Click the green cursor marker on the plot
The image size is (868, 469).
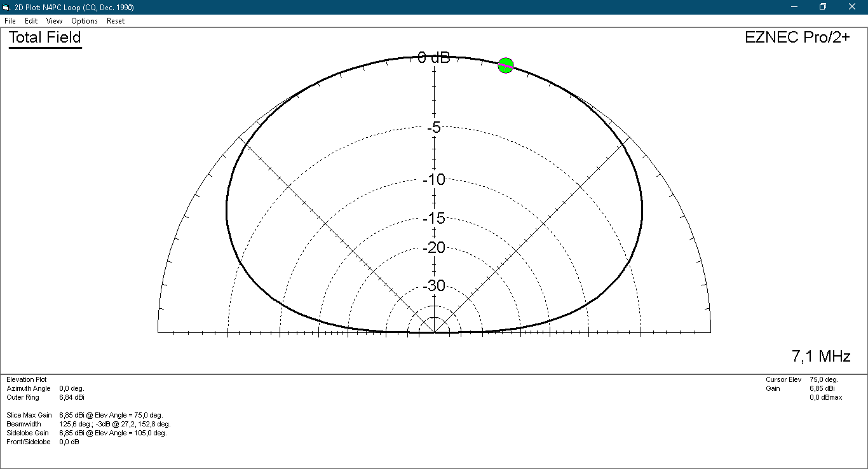tap(505, 65)
